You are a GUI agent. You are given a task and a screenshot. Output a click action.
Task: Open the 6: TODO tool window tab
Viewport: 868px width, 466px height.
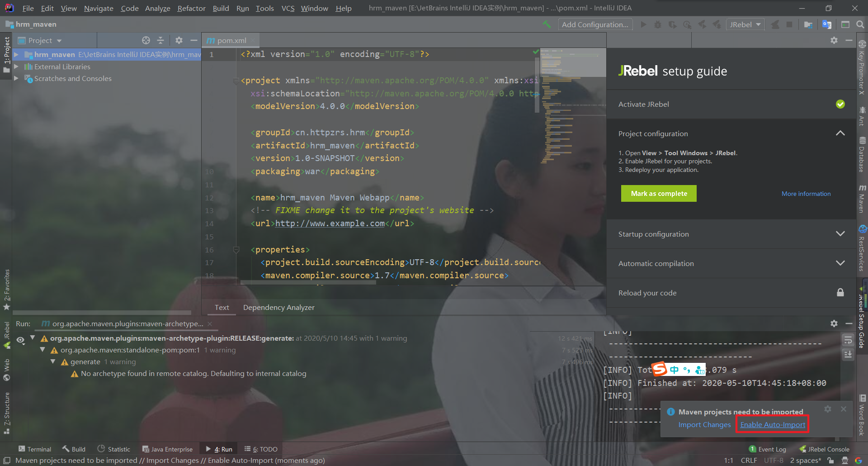point(261,449)
